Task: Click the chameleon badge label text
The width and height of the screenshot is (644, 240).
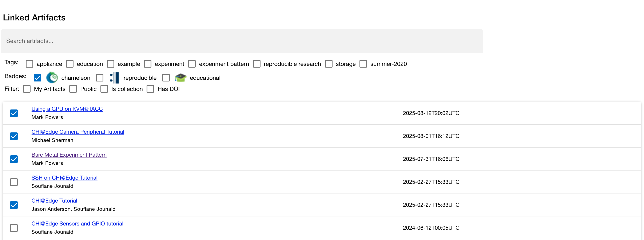Action: pyautogui.click(x=76, y=78)
